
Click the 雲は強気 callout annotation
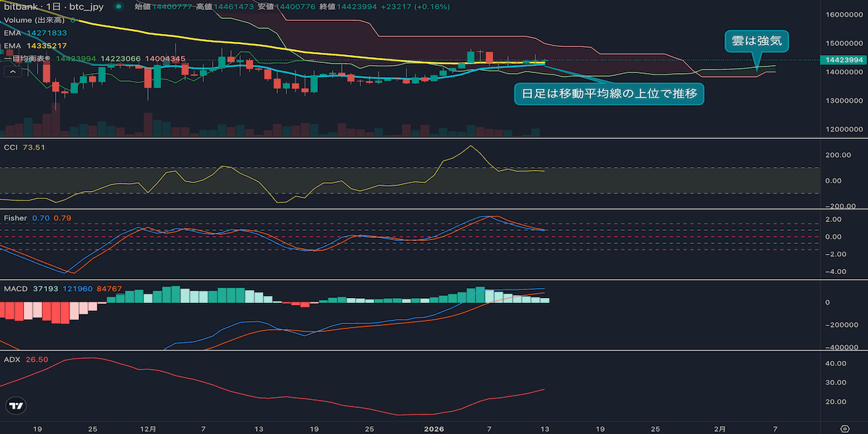(x=756, y=42)
